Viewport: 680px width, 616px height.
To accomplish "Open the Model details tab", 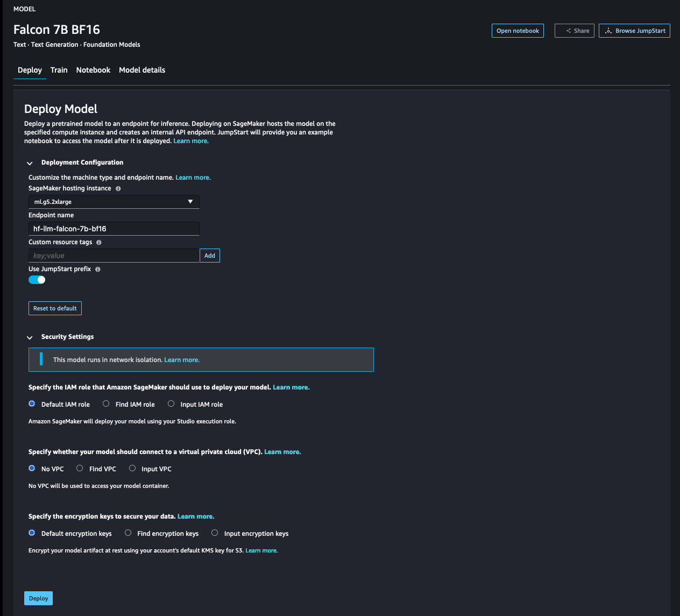I will click(x=142, y=70).
